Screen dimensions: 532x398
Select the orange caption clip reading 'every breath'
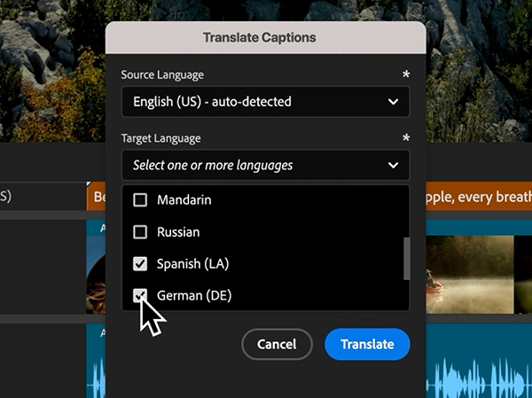point(479,196)
